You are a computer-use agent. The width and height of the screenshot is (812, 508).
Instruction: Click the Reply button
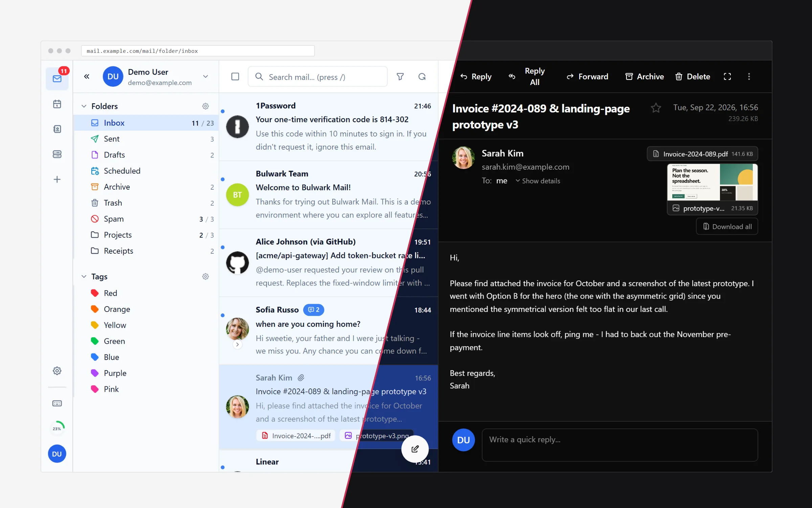point(476,77)
